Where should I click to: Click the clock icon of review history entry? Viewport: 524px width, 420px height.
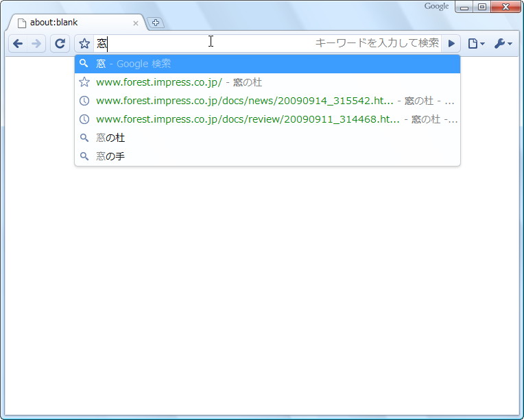click(84, 119)
